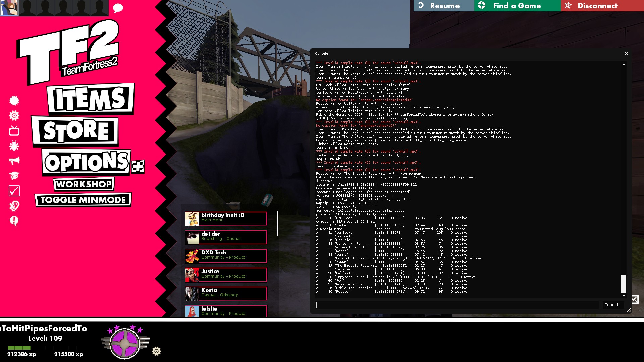Open the graduation cap training icon
Viewport: 644px width, 362px height.
point(14,175)
